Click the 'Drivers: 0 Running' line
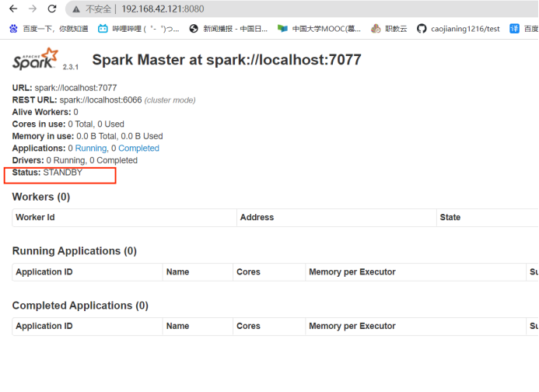The height and width of the screenshot is (392, 539). pos(75,160)
